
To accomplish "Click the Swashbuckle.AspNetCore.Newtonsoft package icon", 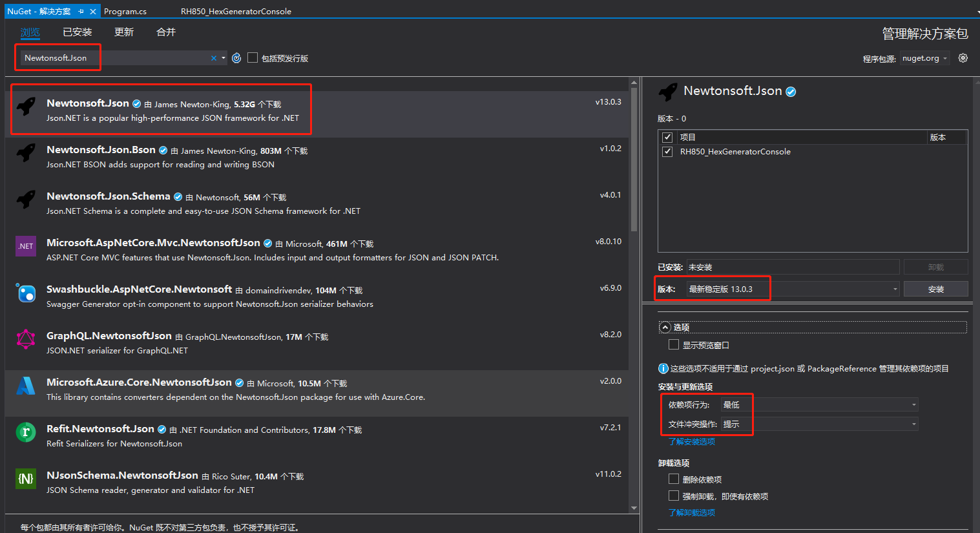I will [x=26, y=293].
